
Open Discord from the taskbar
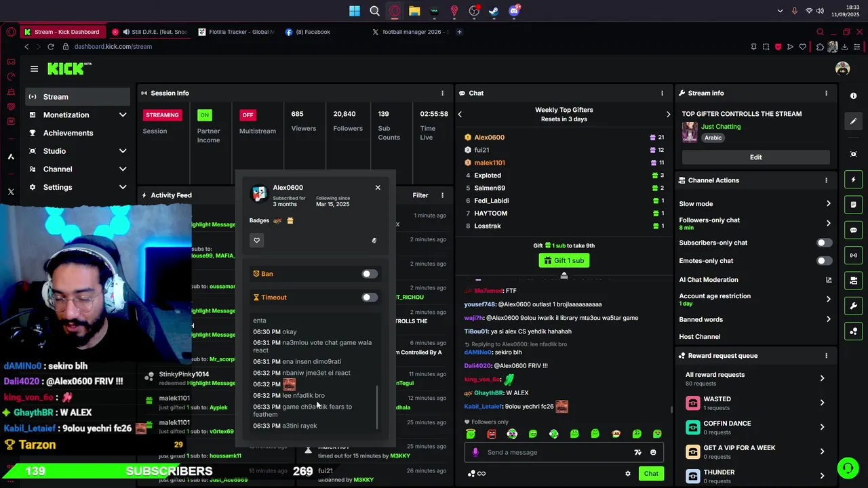click(x=514, y=11)
